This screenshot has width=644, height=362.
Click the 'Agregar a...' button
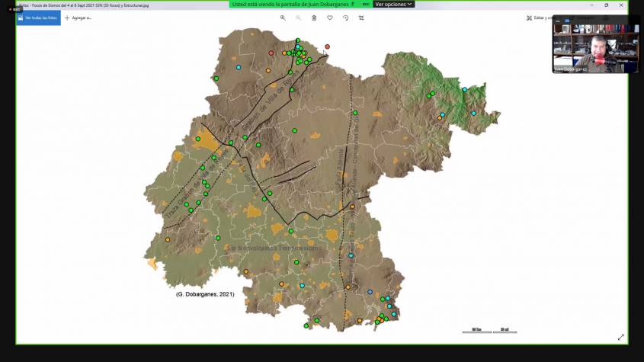(x=78, y=18)
